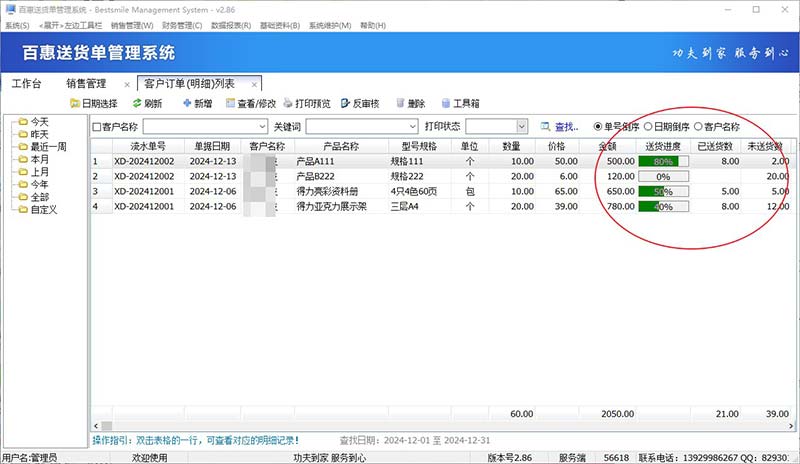
Task: Click the 80% delivery progress bar
Action: pyautogui.click(x=664, y=161)
